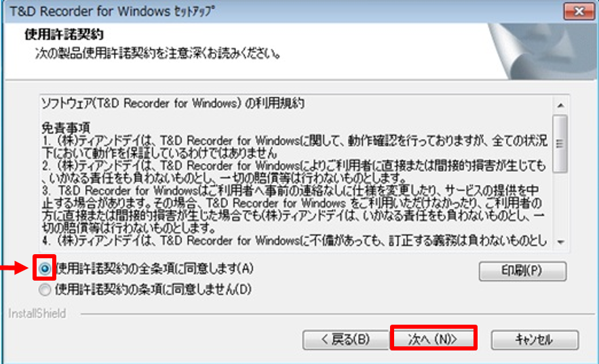Click the InstallShield label

[37, 314]
